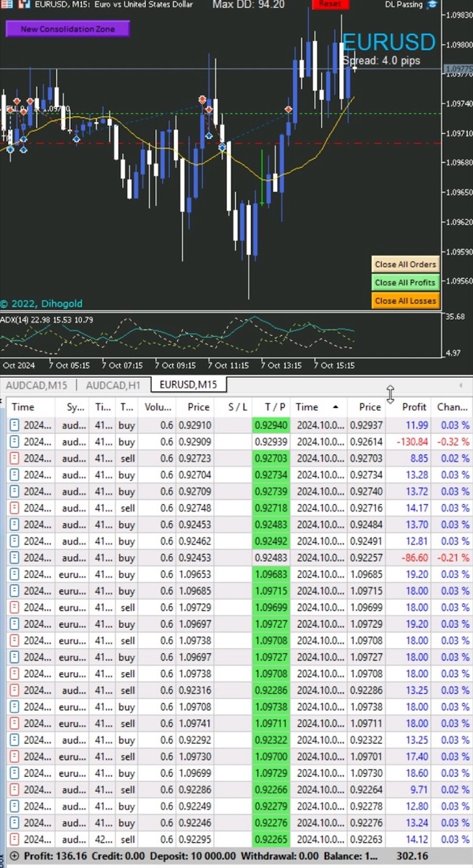Screen dimensions: 473x868
Task: Click the 7 Oct 13:15 time axis label
Action: [281, 365]
